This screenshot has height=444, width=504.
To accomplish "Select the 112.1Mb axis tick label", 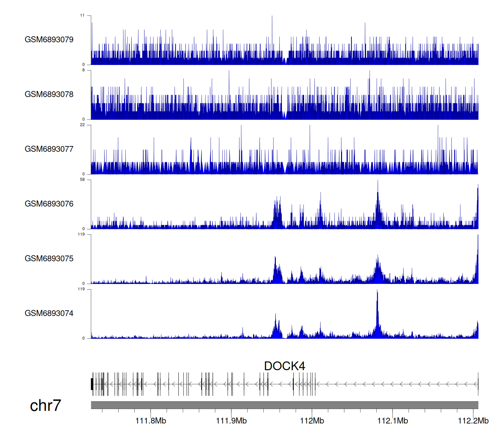I will coord(392,421).
